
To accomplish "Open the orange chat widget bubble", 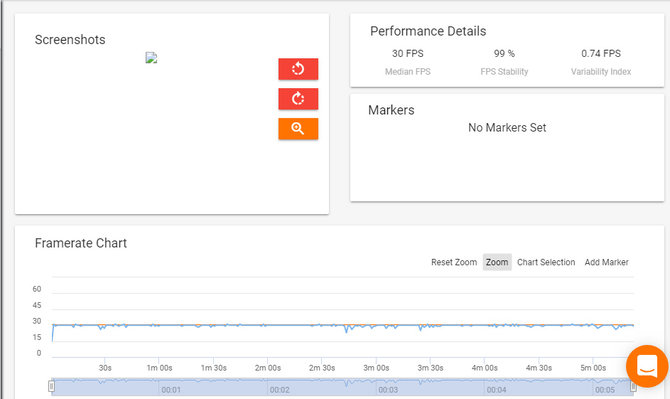I will coord(647,366).
